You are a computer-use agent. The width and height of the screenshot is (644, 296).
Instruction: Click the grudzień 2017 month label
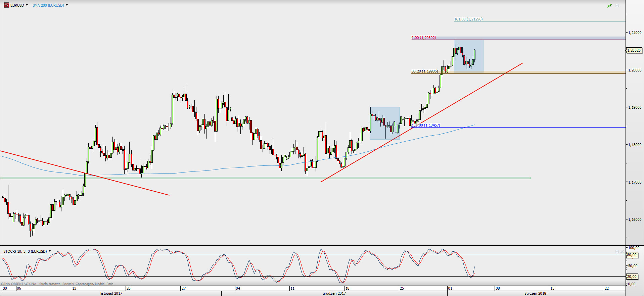(334, 293)
